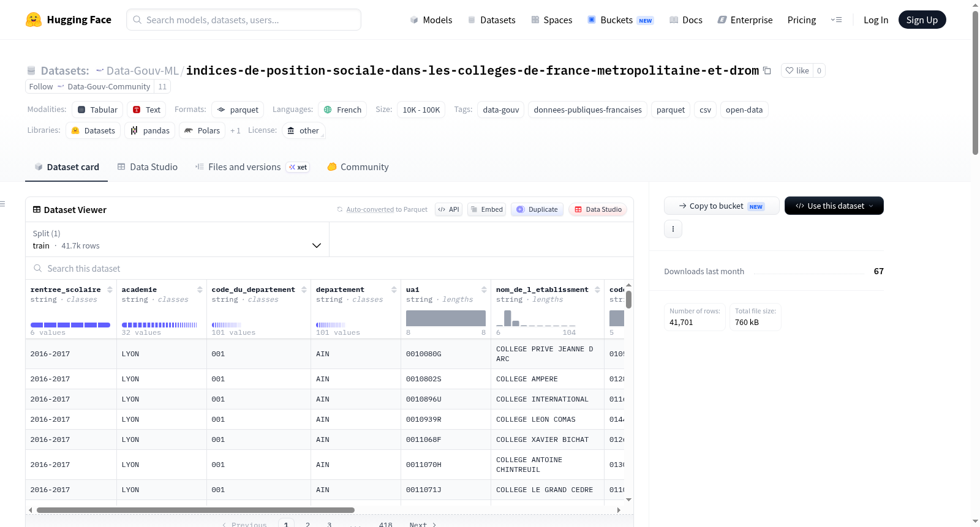
Task: Show the +1 additional libraries
Action: tap(235, 130)
